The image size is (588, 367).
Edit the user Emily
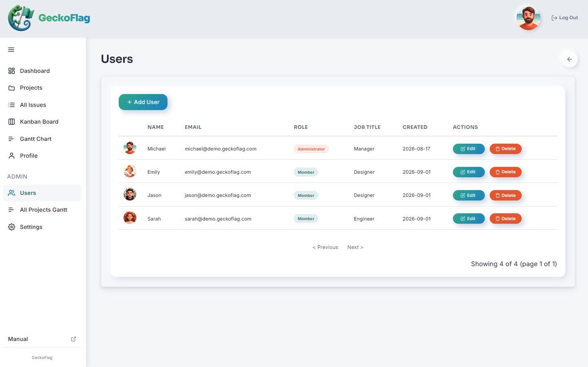468,172
